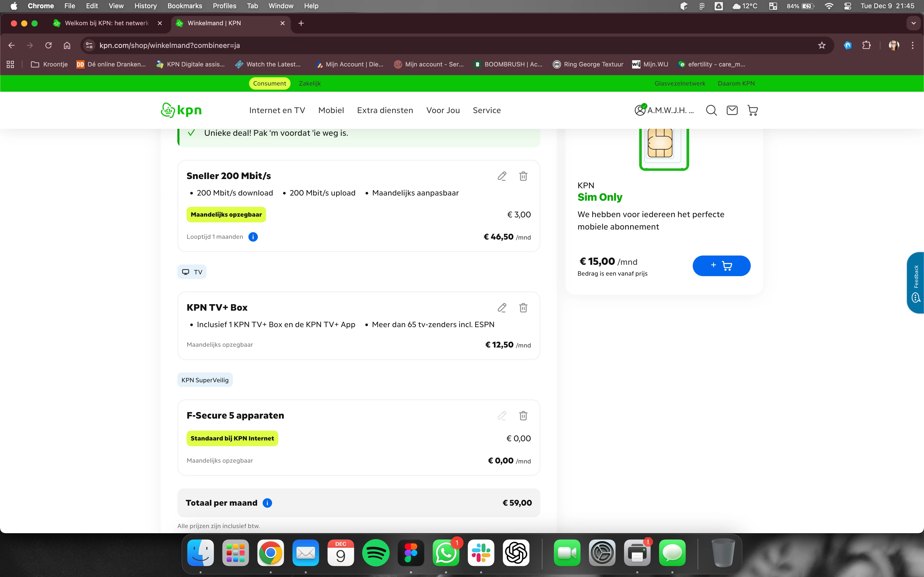Open the Bookmarks menu in menu bar
924x577 pixels.
click(184, 6)
